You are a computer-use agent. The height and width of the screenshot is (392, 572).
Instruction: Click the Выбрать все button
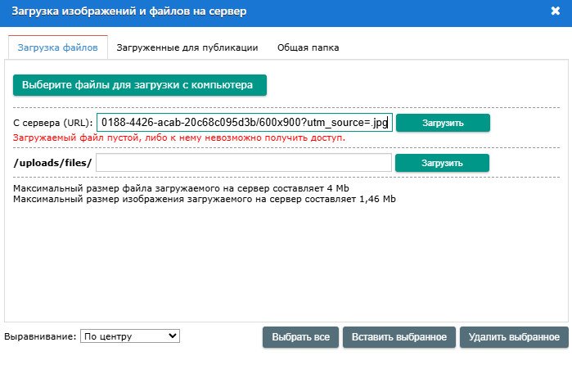pos(300,337)
